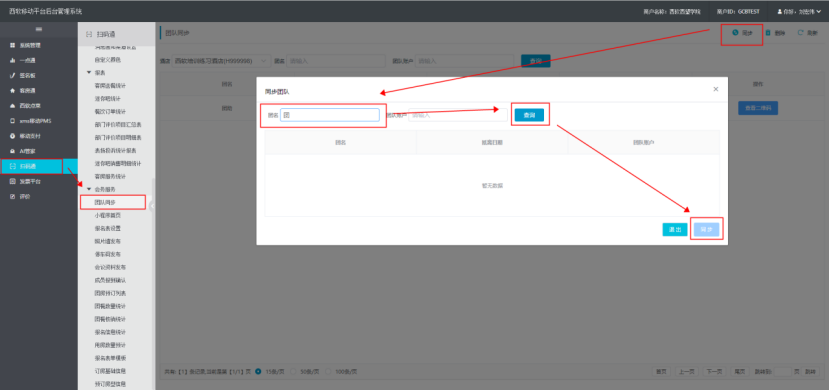Open 团餐数量统计 in the submenu
830x390 pixels.
click(111, 306)
